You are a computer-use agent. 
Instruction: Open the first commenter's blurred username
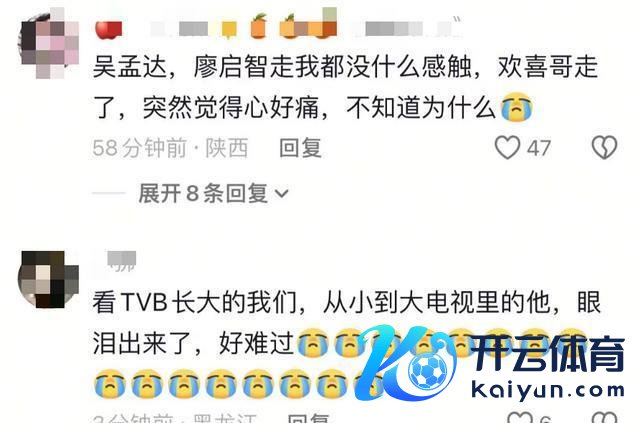(280, 27)
